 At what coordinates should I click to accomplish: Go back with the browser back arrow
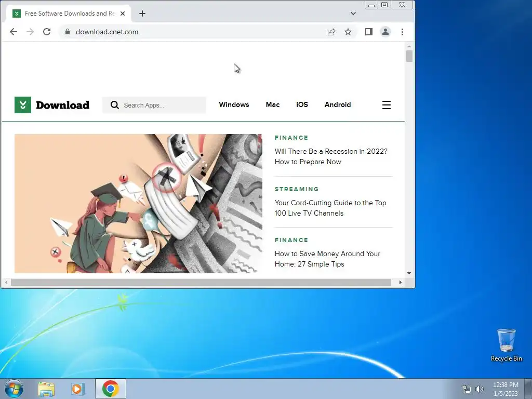click(x=13, y=32)
